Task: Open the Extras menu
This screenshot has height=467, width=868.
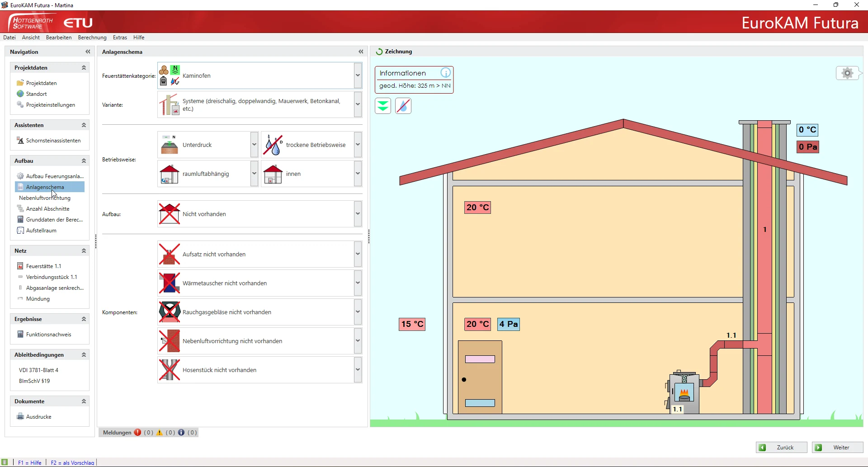Action: click(120, 38)
